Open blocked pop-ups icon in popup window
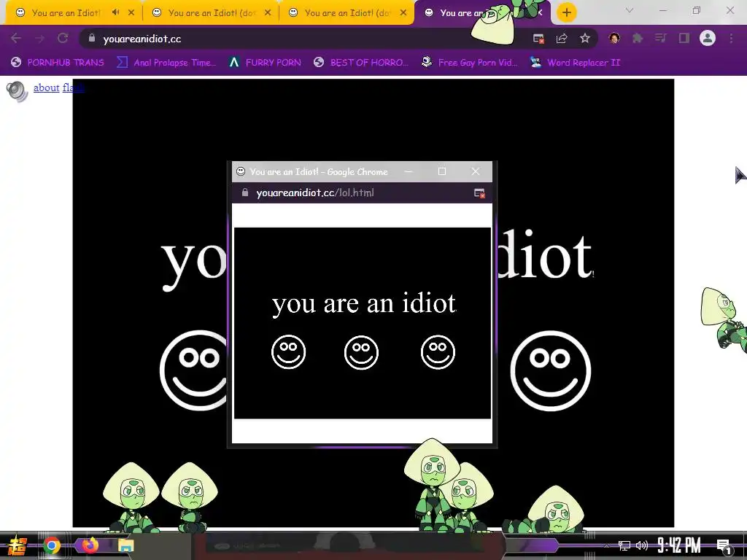Viewport: 747px width, 560px height. click(479, 192)
